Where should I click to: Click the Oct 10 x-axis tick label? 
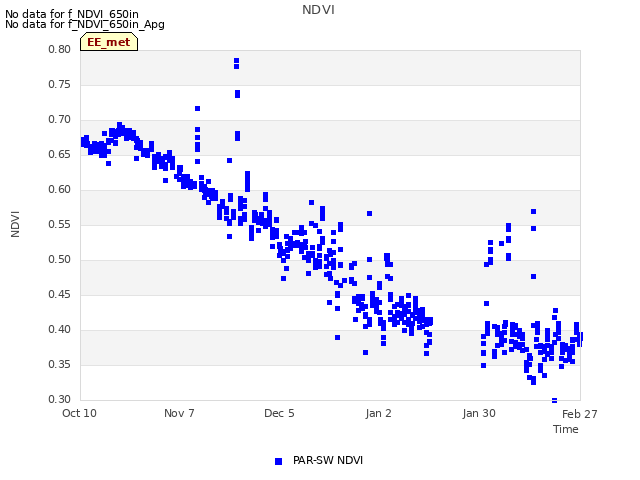(x=79, y=413)
